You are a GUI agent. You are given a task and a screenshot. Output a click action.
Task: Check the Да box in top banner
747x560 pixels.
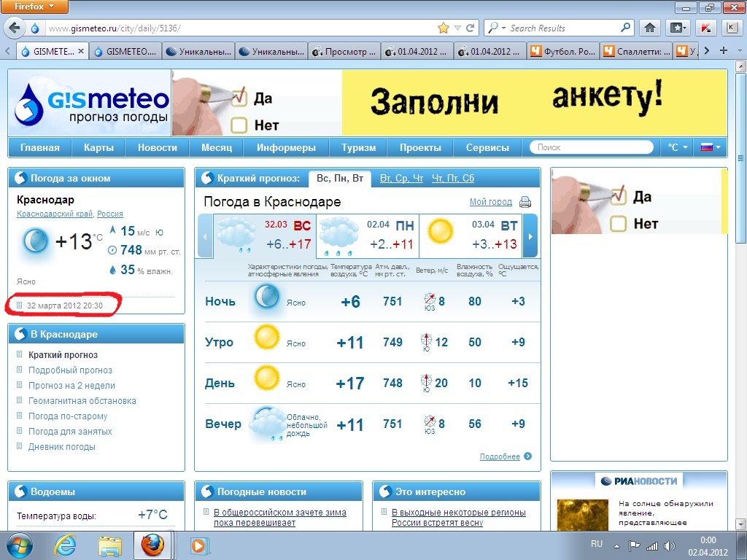click(x=239, y=97)
